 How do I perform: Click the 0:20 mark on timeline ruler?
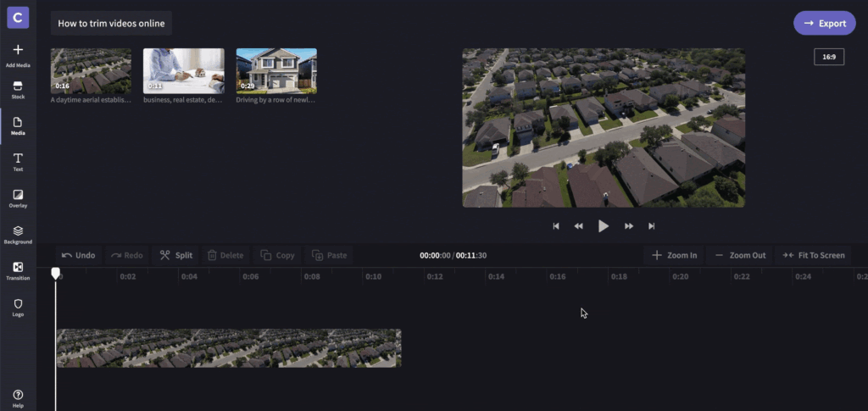(681, 276)
